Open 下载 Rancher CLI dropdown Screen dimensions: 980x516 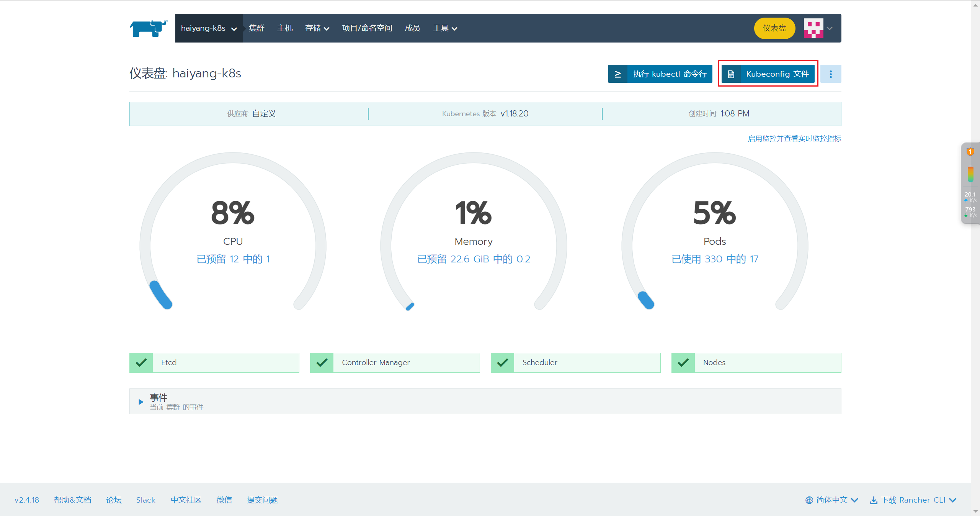(x=913, y=500)
